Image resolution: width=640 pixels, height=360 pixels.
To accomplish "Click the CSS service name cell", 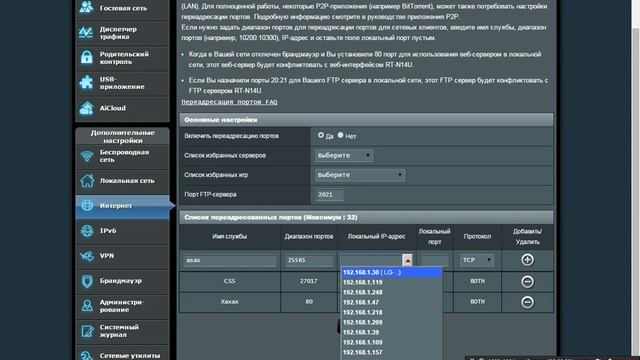I will point(230,281).
